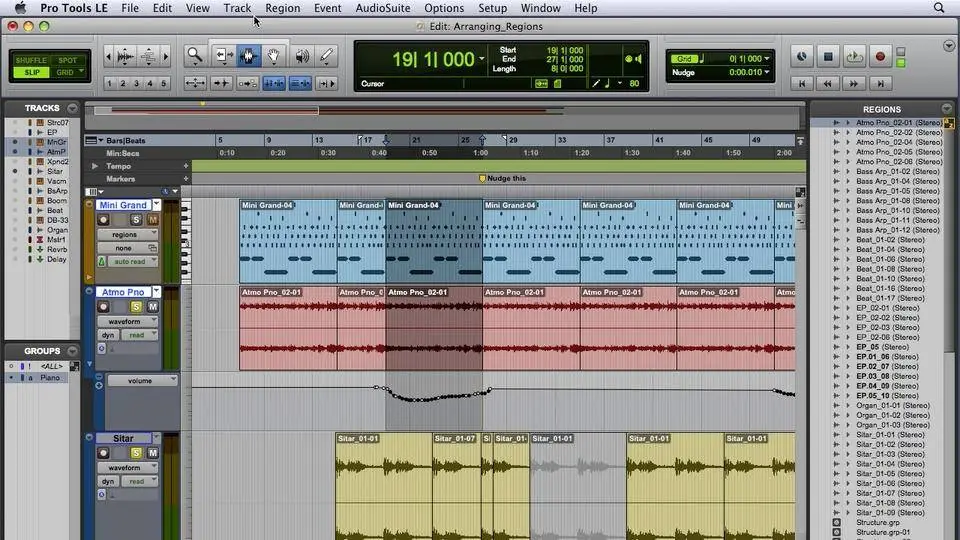
Task: Click the red Record button
Action: click(880, 56)
